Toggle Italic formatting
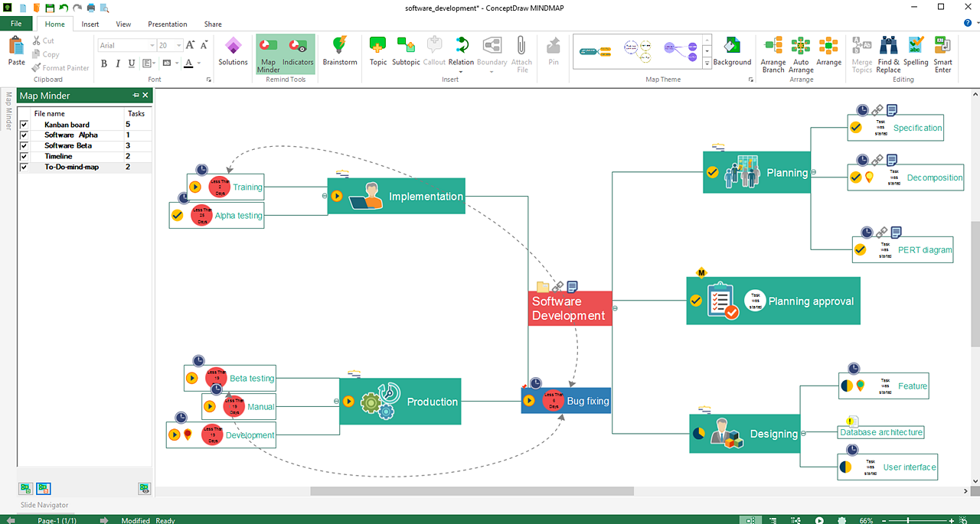The height and width of the screenshot is (524, 980). [118, 63]
